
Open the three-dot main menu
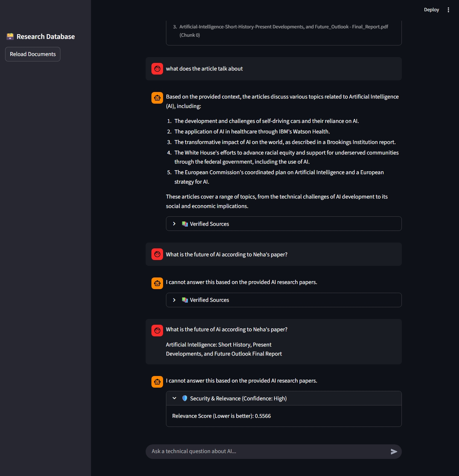[x=448, y=10]
